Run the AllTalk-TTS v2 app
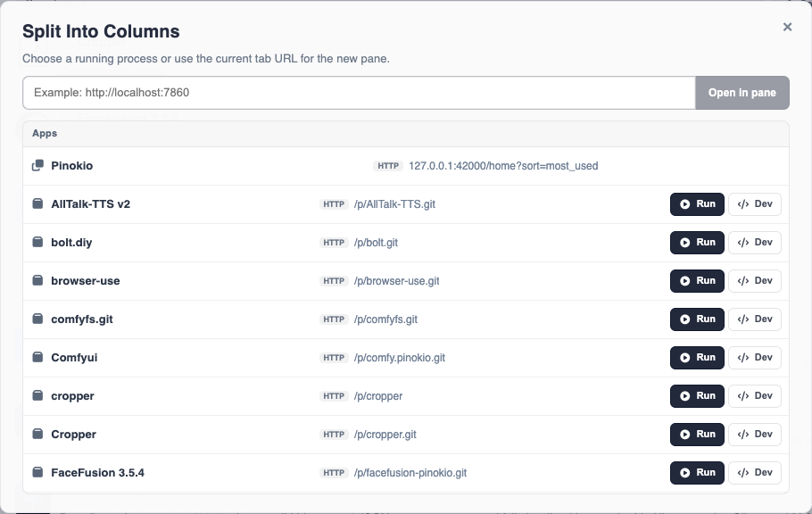812x514 pixels. tap(697, 204)
